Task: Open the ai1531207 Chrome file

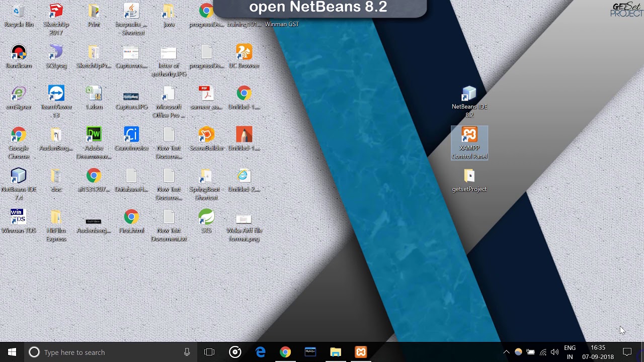Action: pyautogui.click(x=94, y=180)
